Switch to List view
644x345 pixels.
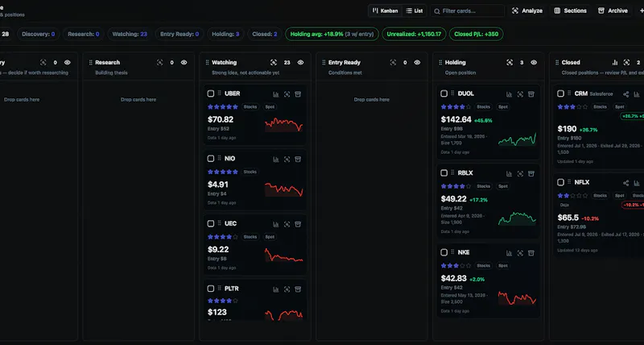point(415,10)
